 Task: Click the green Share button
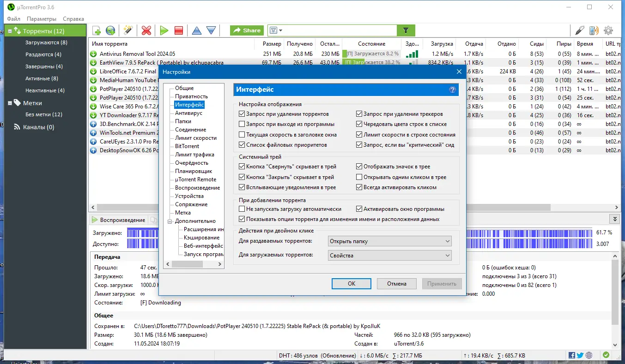[247, 30]
